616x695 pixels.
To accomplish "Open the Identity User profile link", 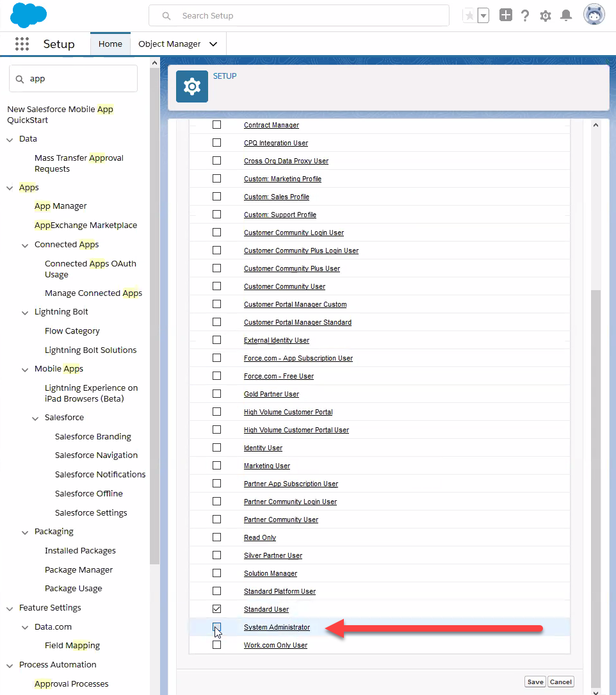I will coord(263,448).
